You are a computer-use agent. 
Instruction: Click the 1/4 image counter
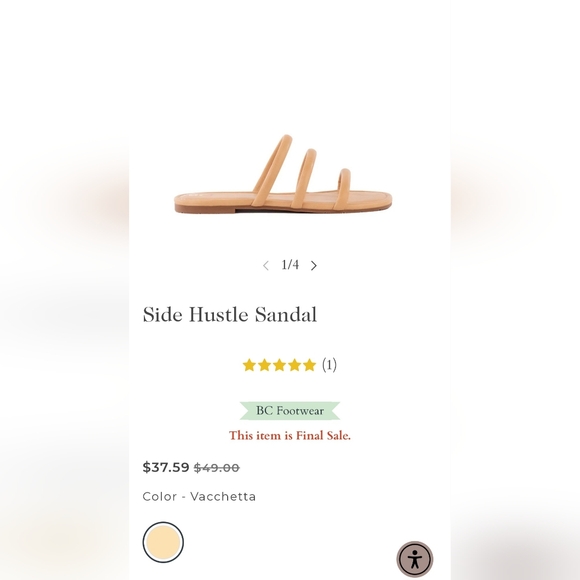[x=290, y=264]
